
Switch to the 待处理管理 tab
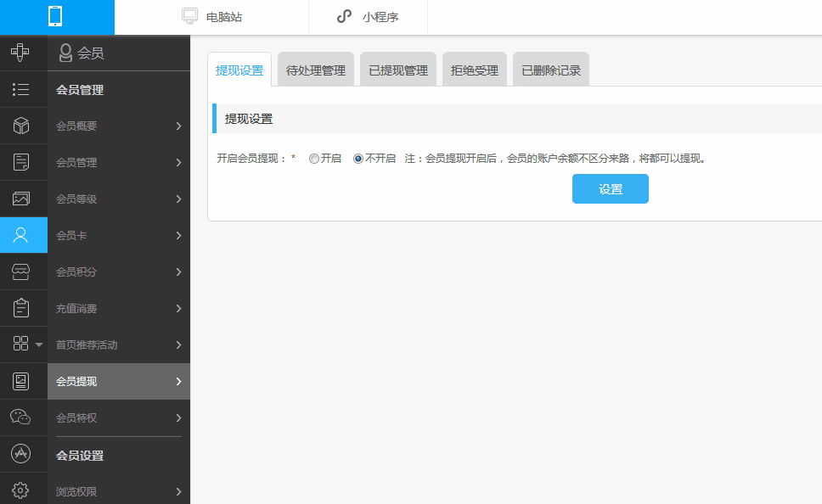pos(316,70)
